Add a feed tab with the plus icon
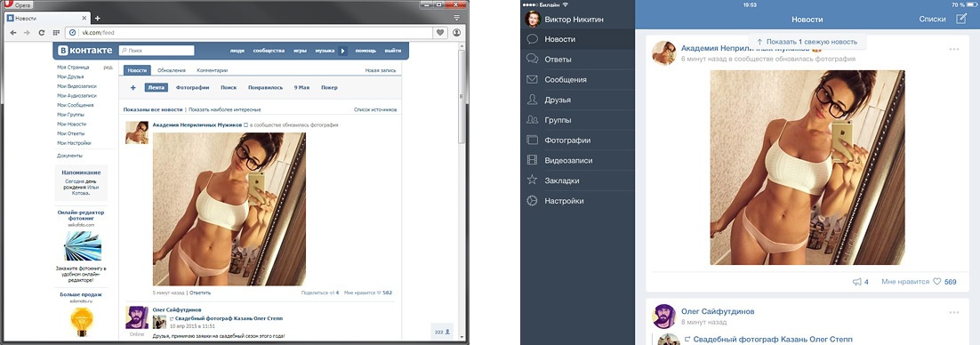 [x=133, y=88]
